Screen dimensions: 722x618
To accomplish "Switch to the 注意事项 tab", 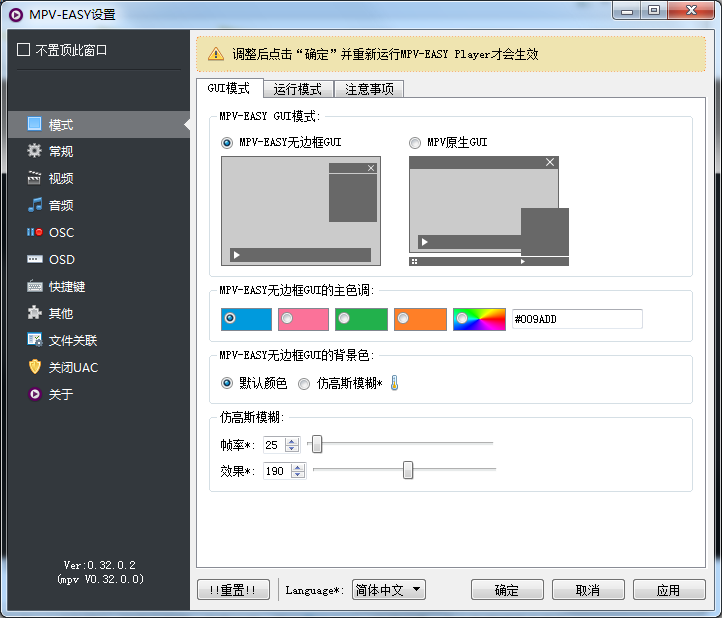I will (x=369, y=89).
